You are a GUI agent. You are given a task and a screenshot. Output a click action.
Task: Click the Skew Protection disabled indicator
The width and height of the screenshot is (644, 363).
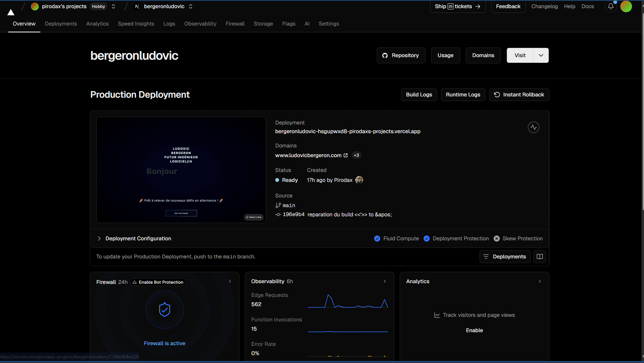(x=496, y=239)
